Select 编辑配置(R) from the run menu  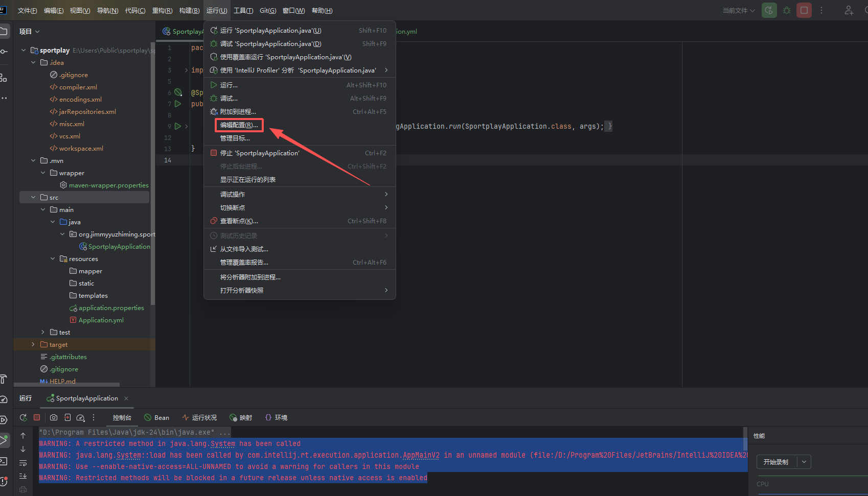click(x=239, y=125)
